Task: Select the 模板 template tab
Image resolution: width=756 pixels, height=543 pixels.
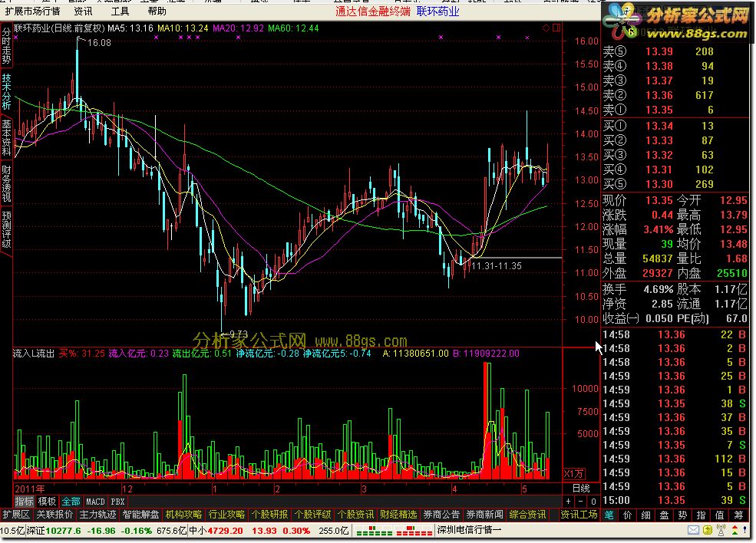Action: (x=48, y=502)
